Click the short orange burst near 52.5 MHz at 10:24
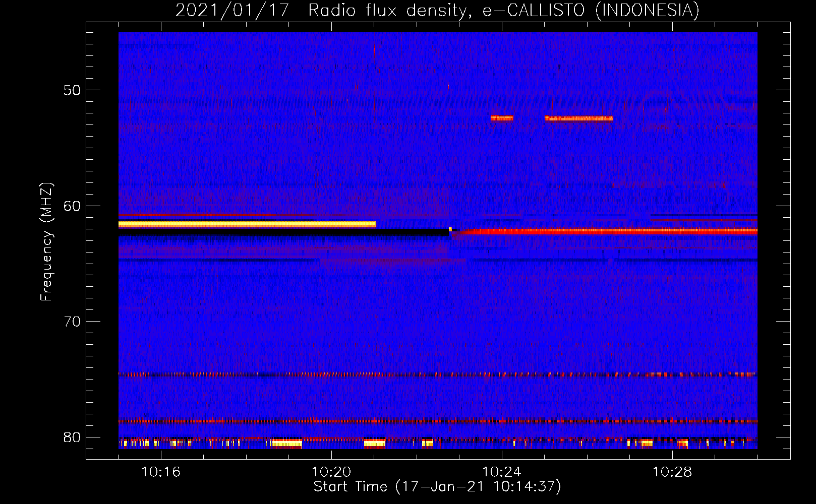The width and height of the screenshot is (816, 504). tap(502, 118)
